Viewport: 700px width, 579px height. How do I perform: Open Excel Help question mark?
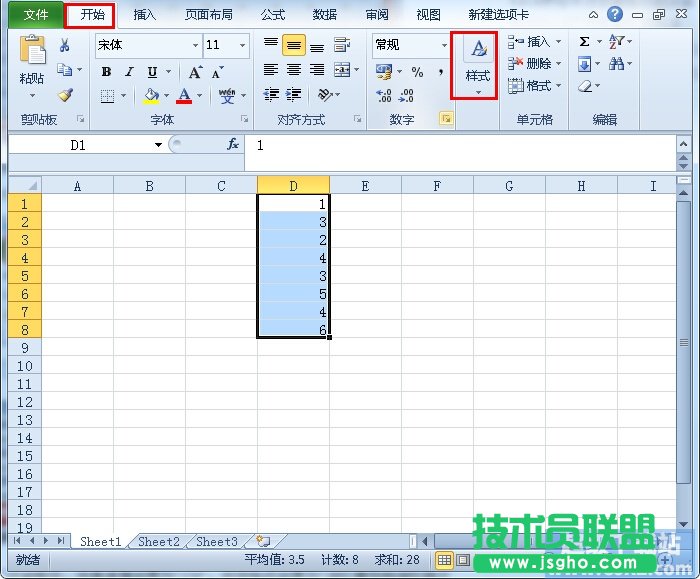(615, 14)
